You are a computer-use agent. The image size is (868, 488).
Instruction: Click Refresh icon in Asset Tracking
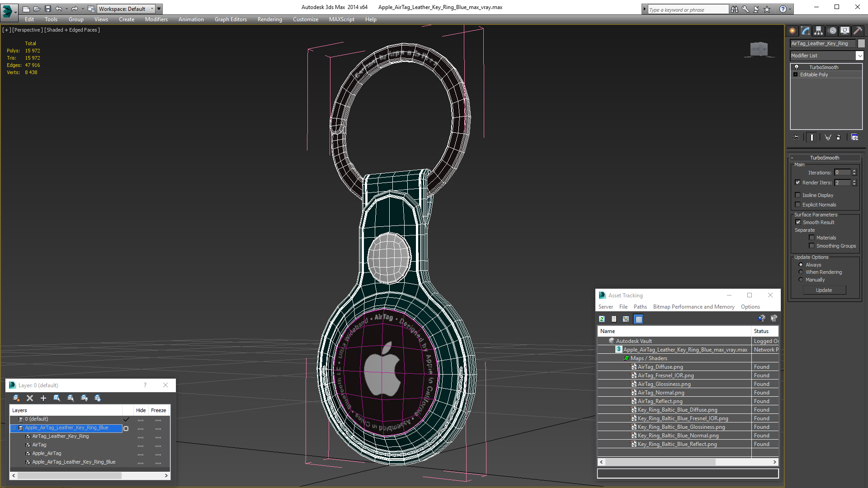(x=602, y=319)
